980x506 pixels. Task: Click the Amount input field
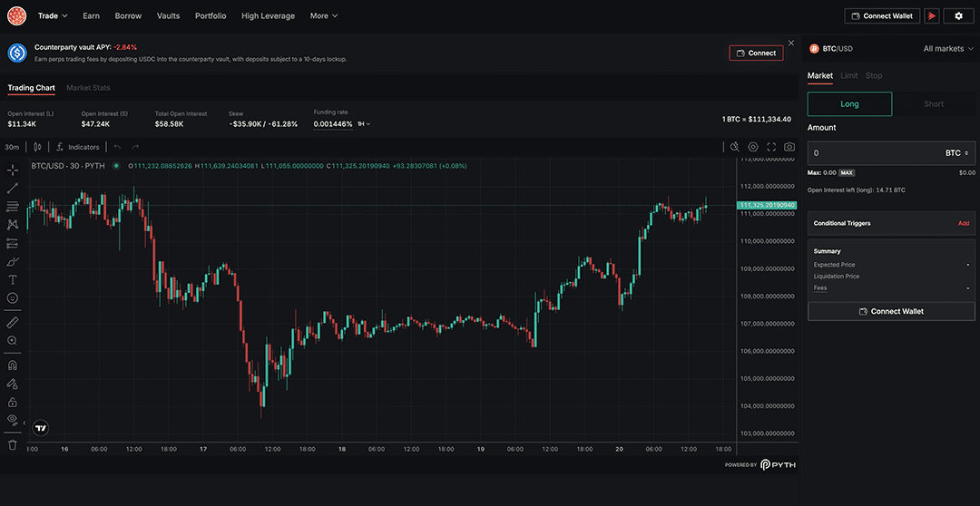coord(871,153)
